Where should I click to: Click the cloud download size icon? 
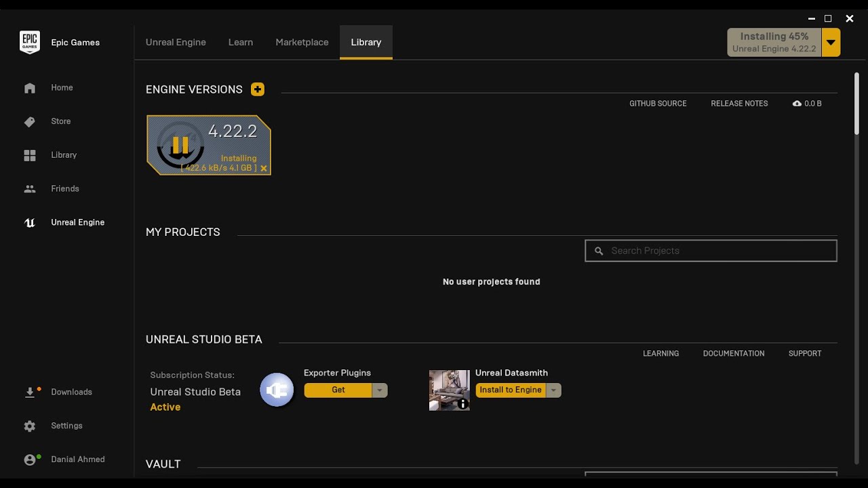pyautogui.click(x=797, y=104)
